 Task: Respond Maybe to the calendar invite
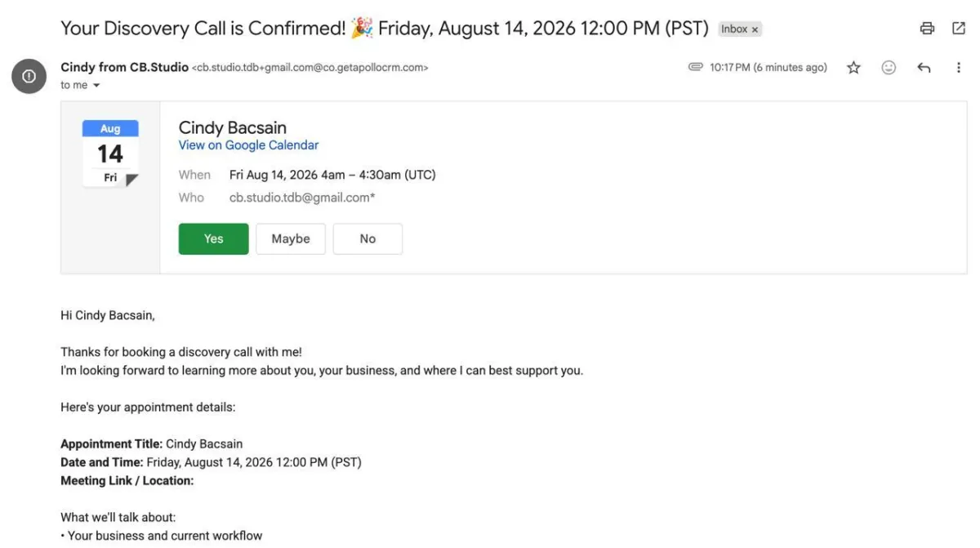tap(291, 238)
